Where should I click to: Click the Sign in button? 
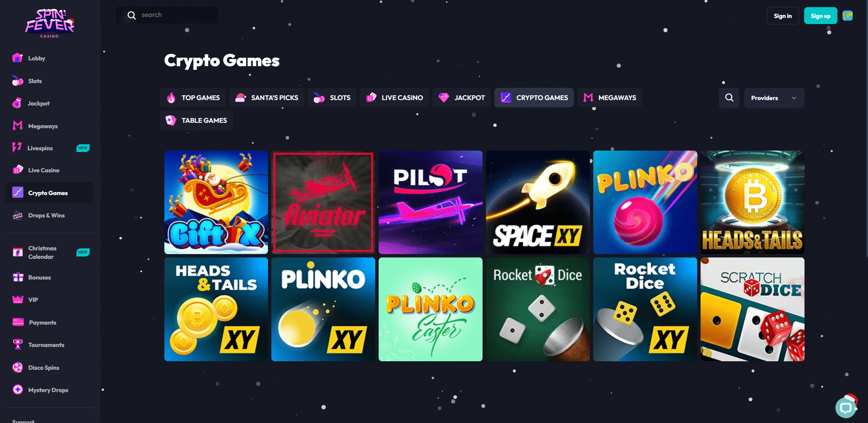pos(783,16)
